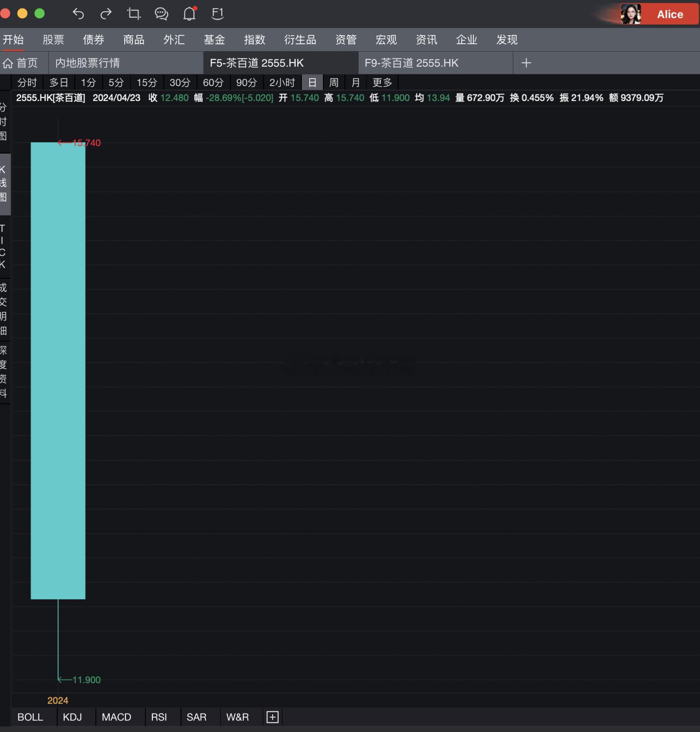Open the 股票 menu
The image size is (700, 732).
[53, 40]
